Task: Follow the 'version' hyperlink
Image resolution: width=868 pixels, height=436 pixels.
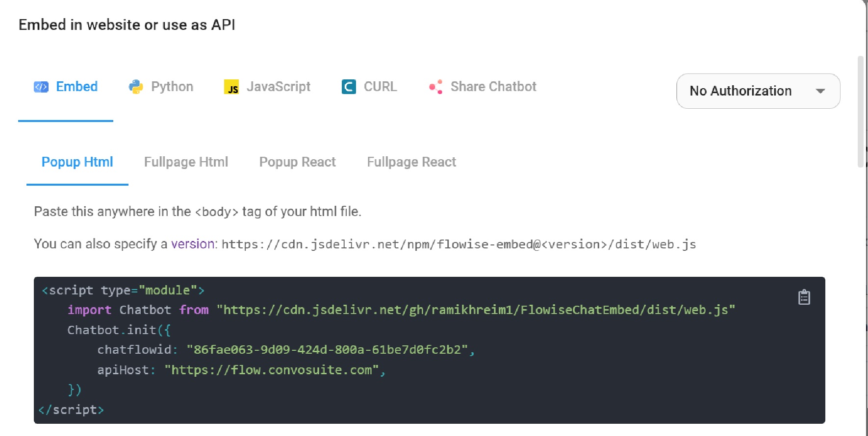Action: click(193, 244)
